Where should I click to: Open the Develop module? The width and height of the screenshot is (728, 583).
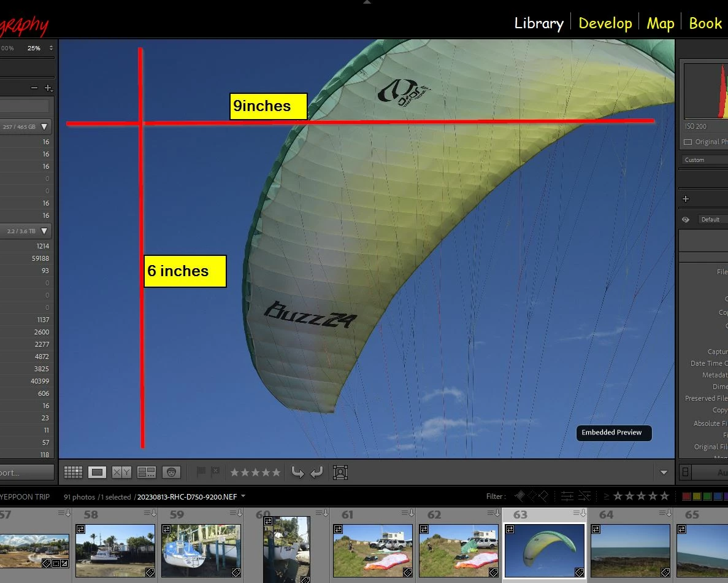(605, 23)
